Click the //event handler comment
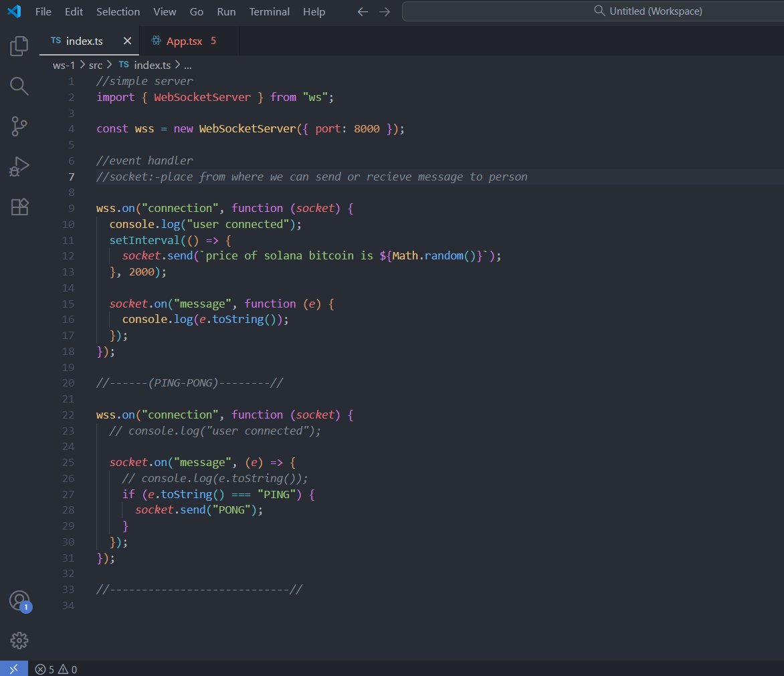784x676 pixels. pos(144,160)
